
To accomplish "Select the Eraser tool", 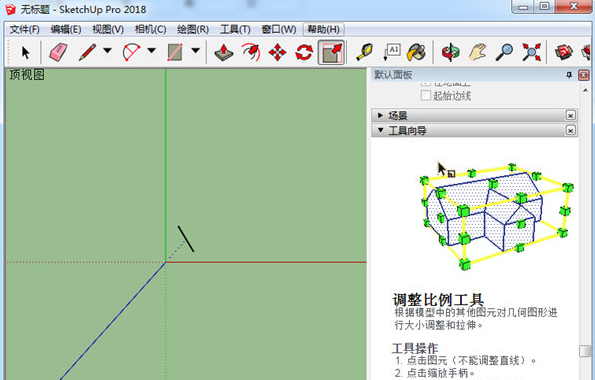I will (58, 52).
